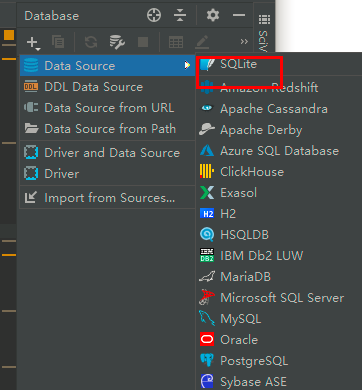The height and width of the screenshot is (390, 362).
Task: Click the tool window grid icon above SciView
Action: pyautogui.click(x=264, y=19)
